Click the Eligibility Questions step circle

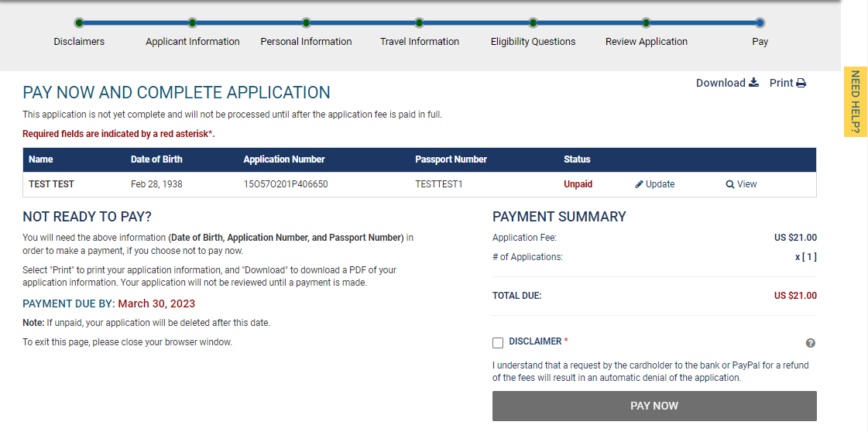533,23
